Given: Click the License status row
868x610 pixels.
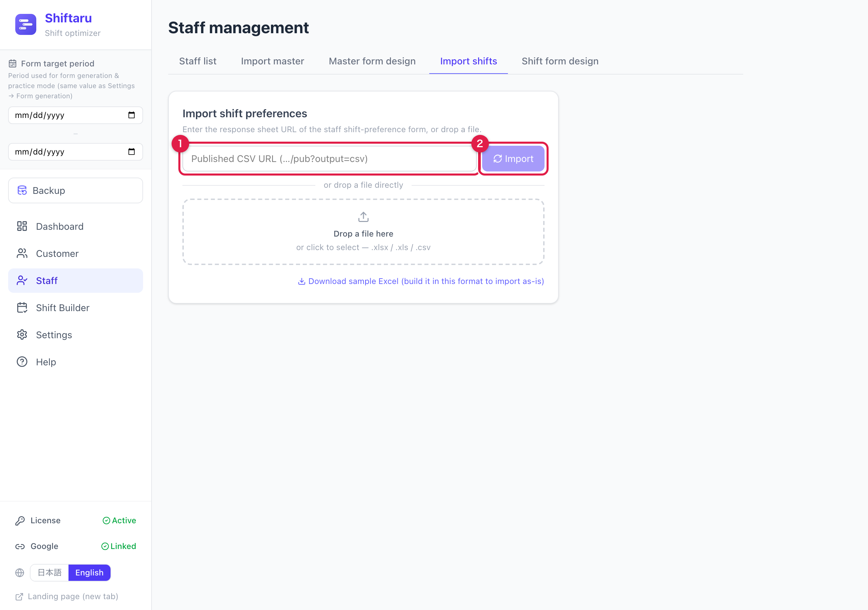Looking at the screenshot, I should 76,521.
